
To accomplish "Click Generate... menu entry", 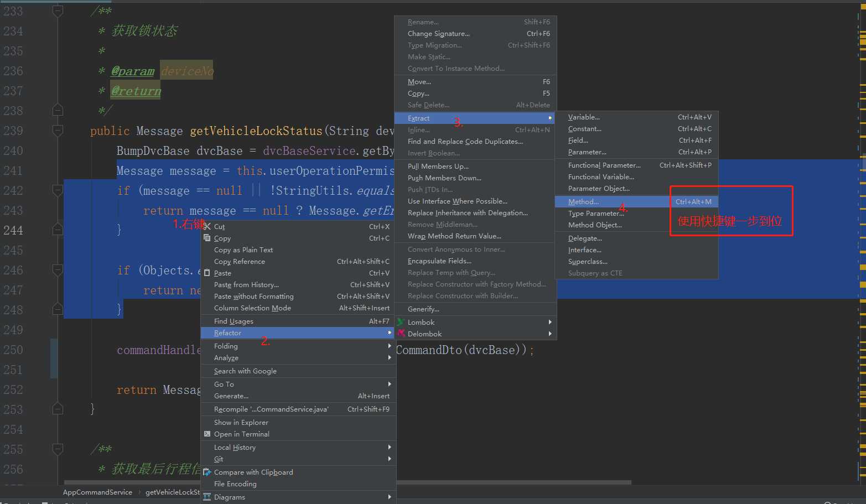I will (298, 396).
